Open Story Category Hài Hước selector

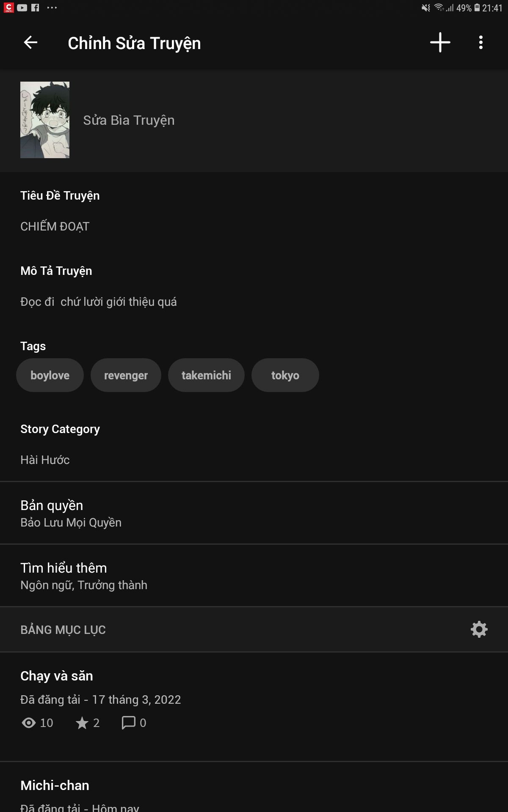pos(254,460)
